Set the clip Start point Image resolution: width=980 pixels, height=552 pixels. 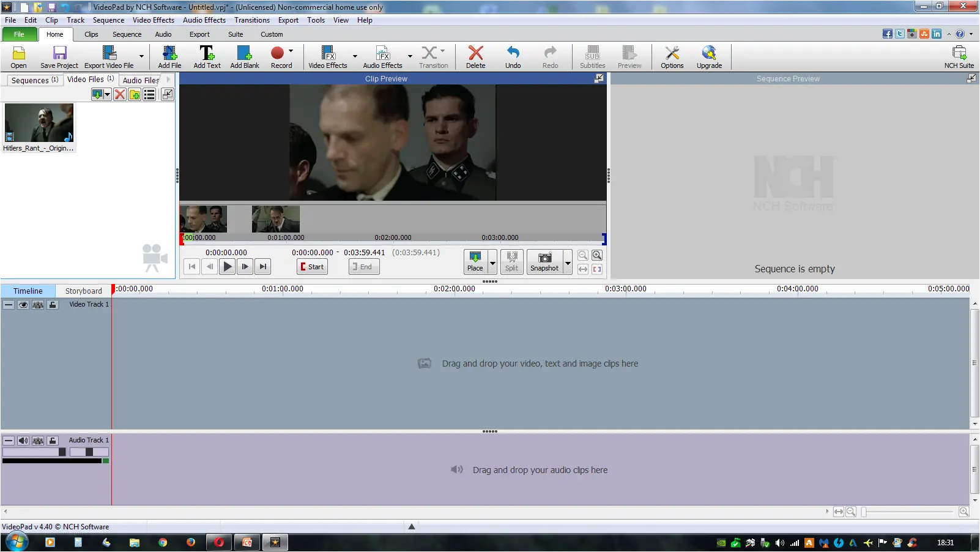(x=312, y=267)
